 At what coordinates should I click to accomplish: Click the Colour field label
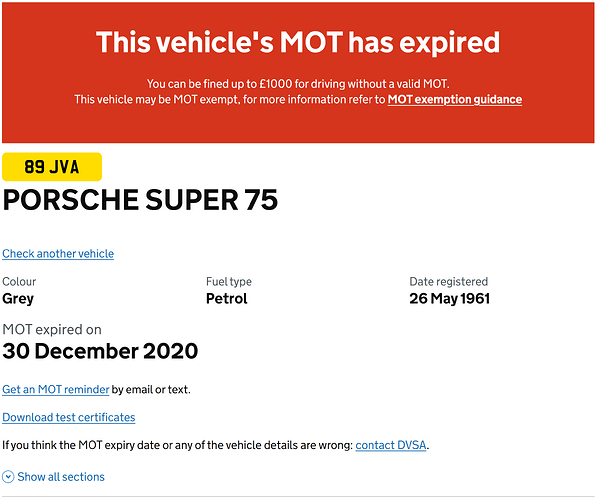(19, 282)
